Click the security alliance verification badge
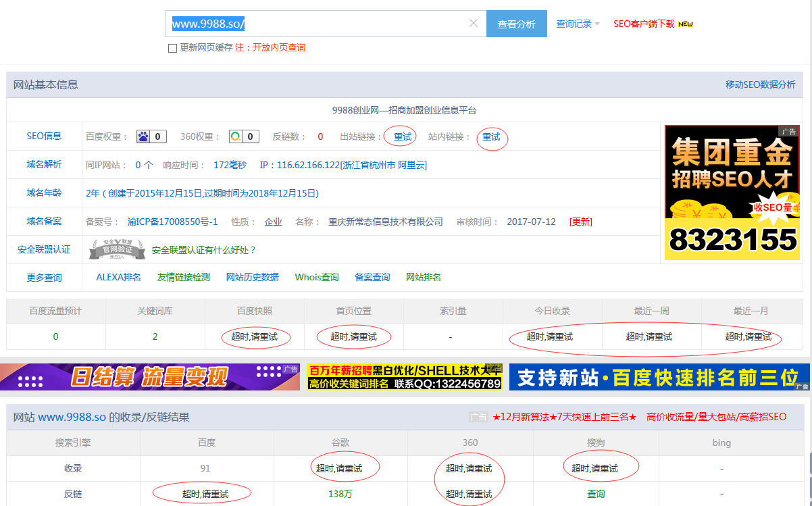Screen dimensions: 812x506 [118, 250]
